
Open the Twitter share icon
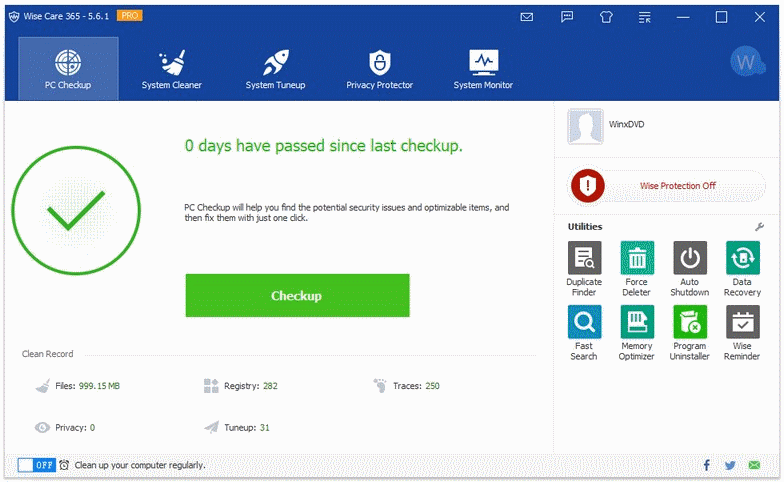click(x=730, y=466)
